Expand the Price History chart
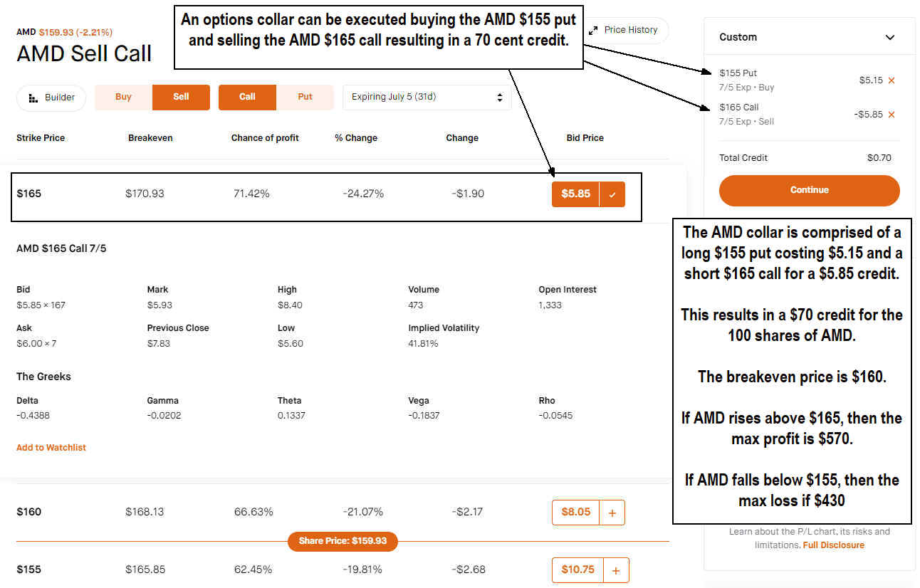This screenshot has height=588, width=920. [x=624, y=31]
